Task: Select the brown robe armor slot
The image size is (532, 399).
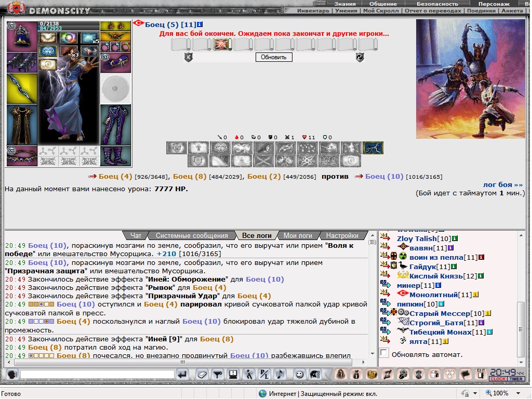Action: click(x=22, y=125)
